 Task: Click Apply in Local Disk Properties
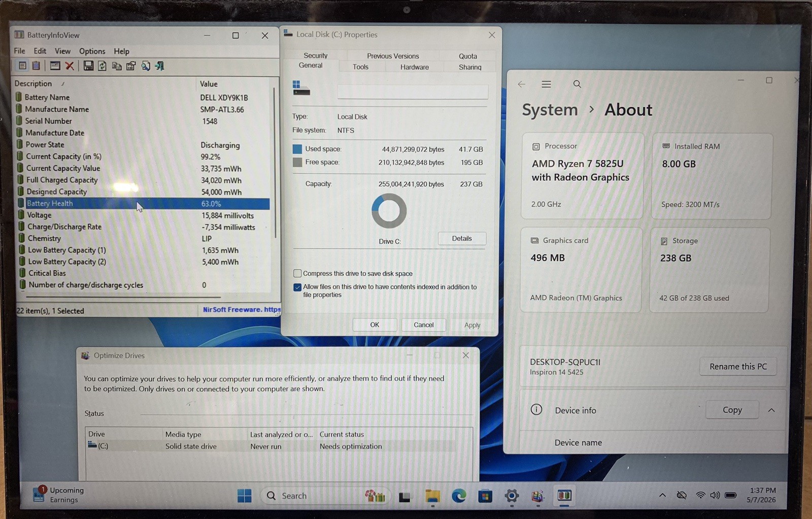coord(472,325)
